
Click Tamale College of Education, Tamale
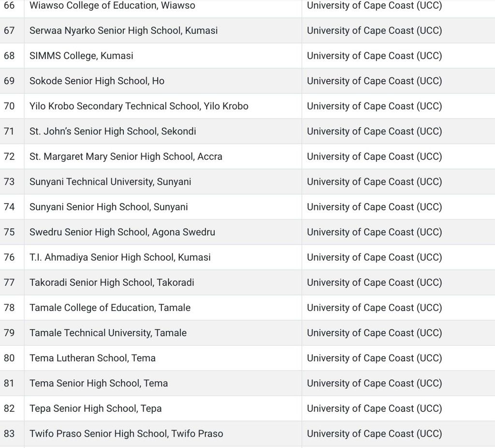(110, 307)
